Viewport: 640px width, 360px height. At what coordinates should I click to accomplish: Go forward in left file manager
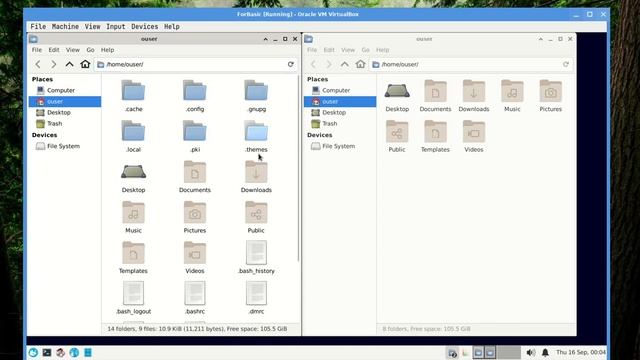point(53,64)
